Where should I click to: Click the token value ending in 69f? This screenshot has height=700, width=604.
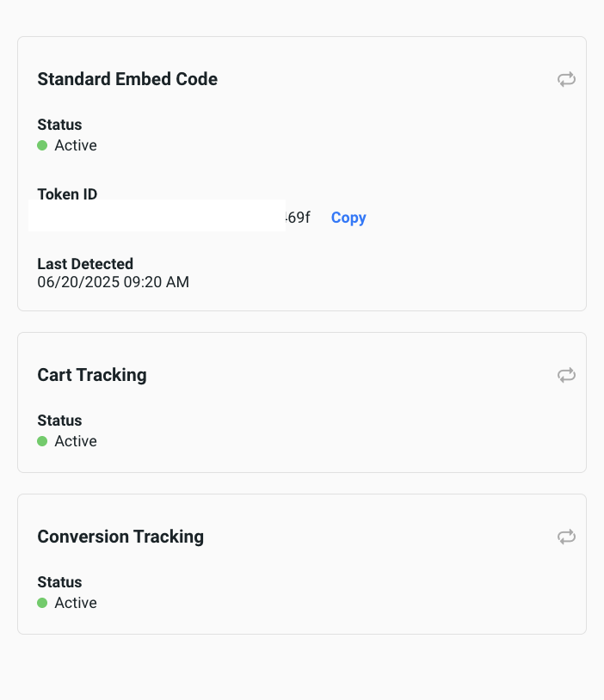pos(298,218)
